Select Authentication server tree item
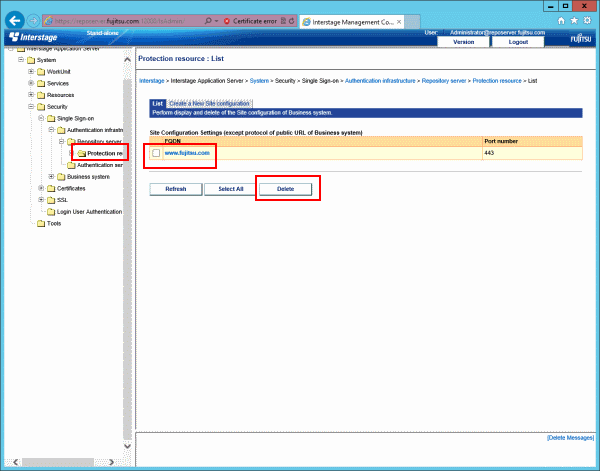Image resolution: width=600 pixels, height=471 pixels. click(95, 165)
